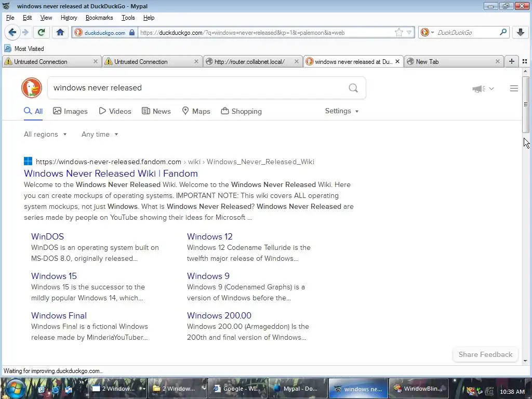Click the taskbar clock showing 10:38 AM
The image size is (532, 399).
tap(512, 392)
